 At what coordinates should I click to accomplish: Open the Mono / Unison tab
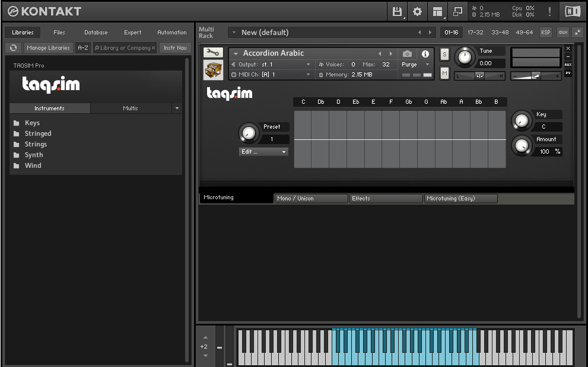click(311, 198)
